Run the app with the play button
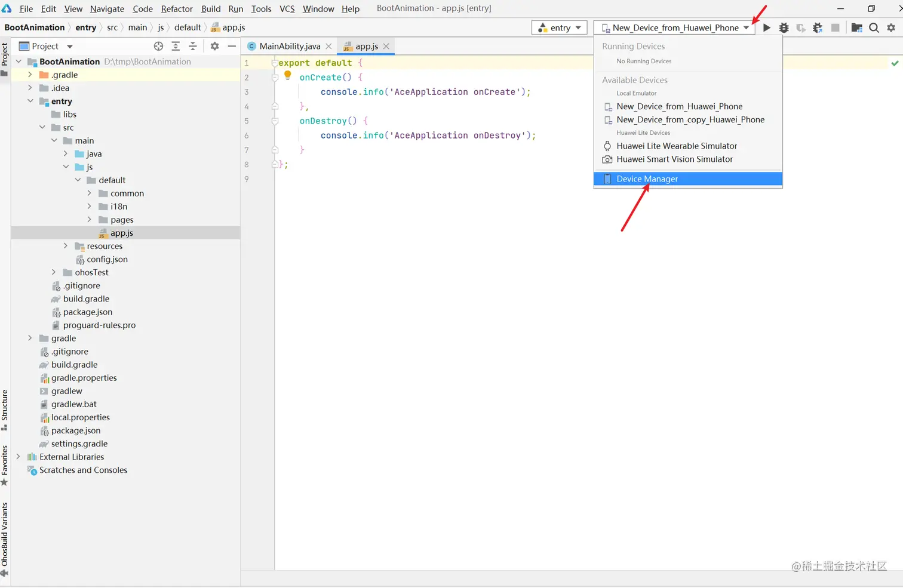This screenshot has width=903, height=588. (767, 27)
